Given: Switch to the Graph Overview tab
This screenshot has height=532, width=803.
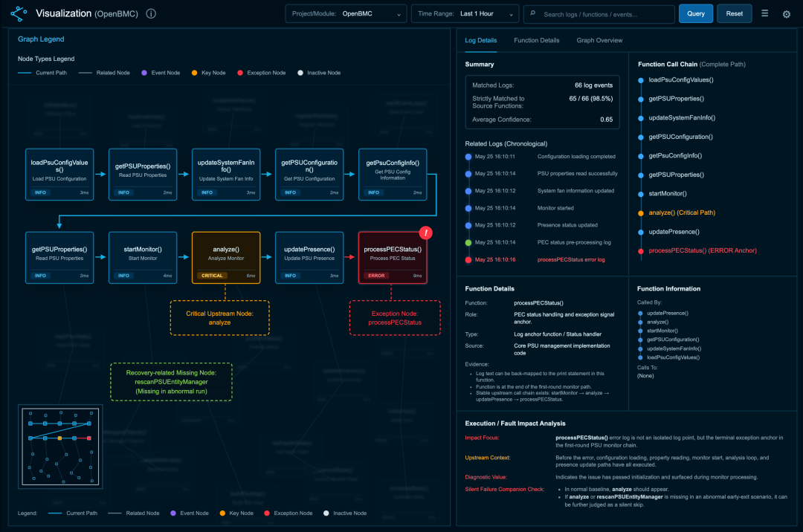Looking at the screenshot, I should click(x=600, y=40).
